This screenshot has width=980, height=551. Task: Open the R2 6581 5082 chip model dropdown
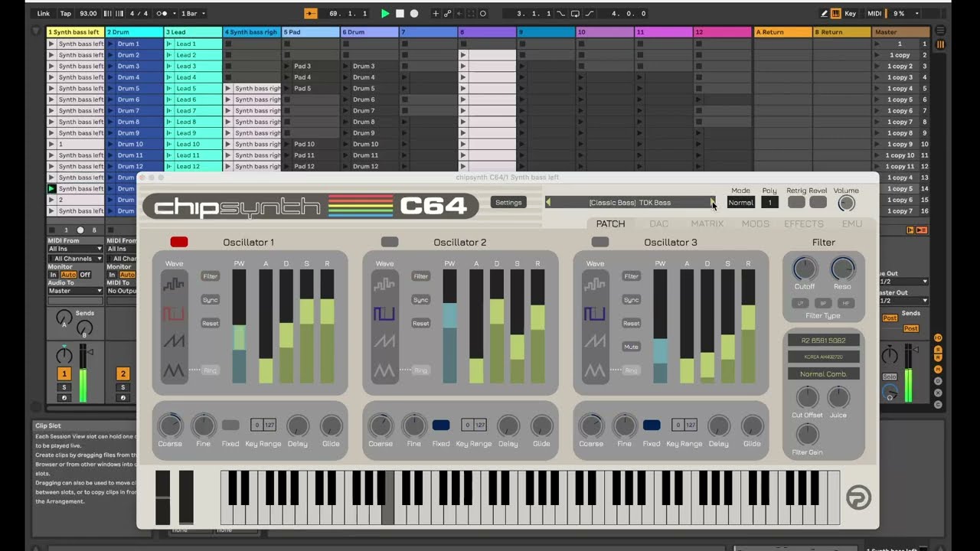824,340
